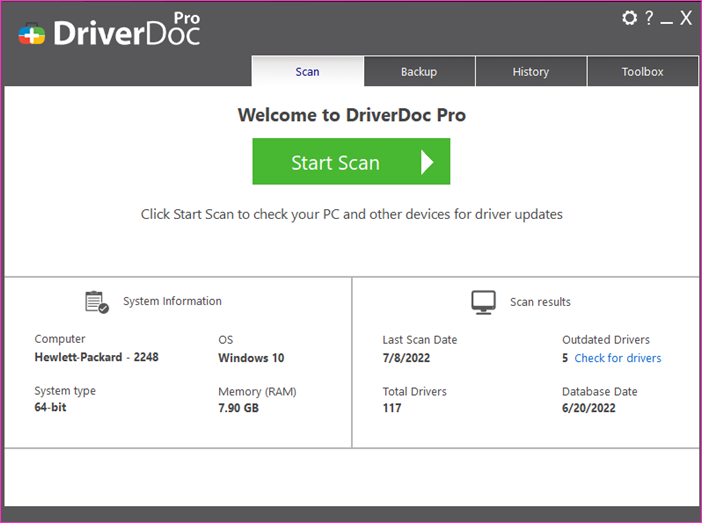Switch to the Scan tab
The height and width of the screenshot is (523, 702).
pos(308,72)
